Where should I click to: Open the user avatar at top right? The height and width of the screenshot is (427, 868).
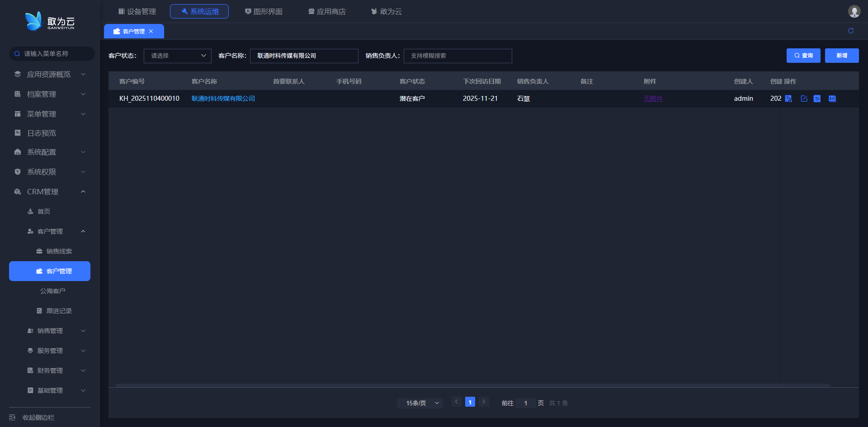(854, 11)
